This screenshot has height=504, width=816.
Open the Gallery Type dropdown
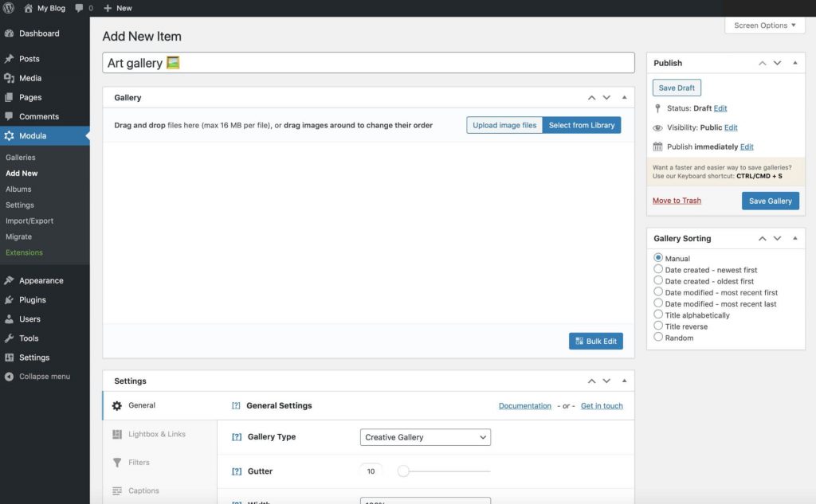tap(426, 437)
